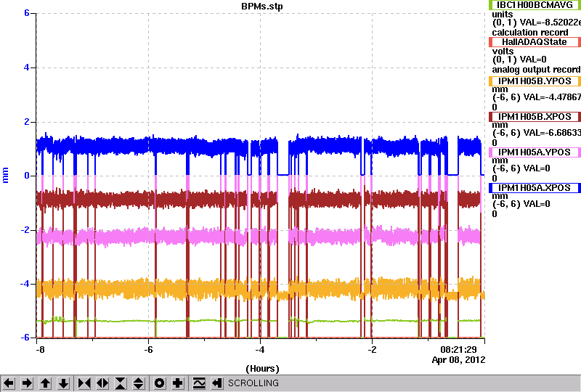
Task: Select the IPM1H05B.YPOS legend entry
Action: coord(535,81)
